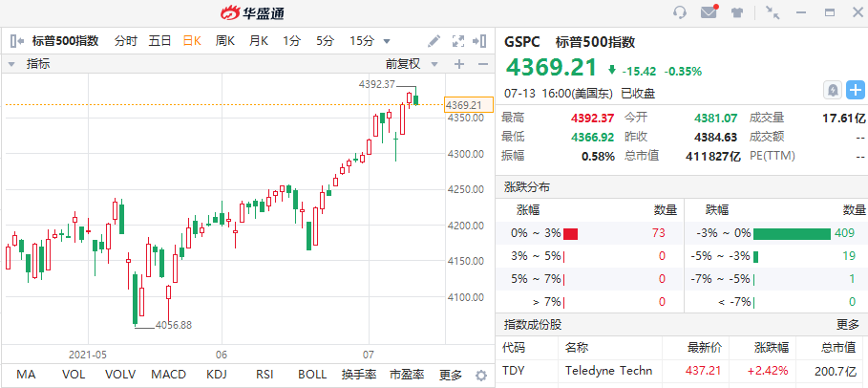This screenshot has width=868, height=388.
Task: Select the 5分 five-minute chart
Action: pyautogui.click(x=326, y=40)
